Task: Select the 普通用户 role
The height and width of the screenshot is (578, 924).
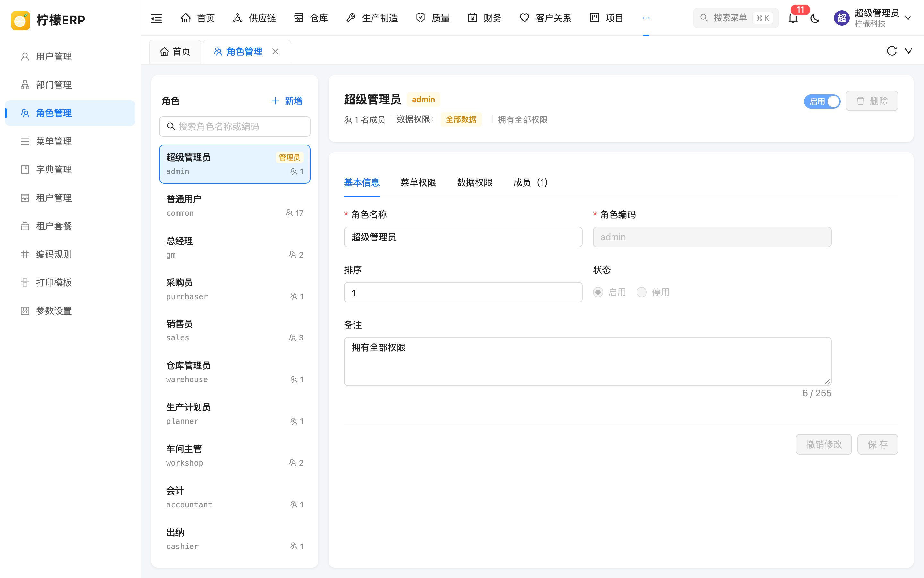Action: tap(235, 206)
